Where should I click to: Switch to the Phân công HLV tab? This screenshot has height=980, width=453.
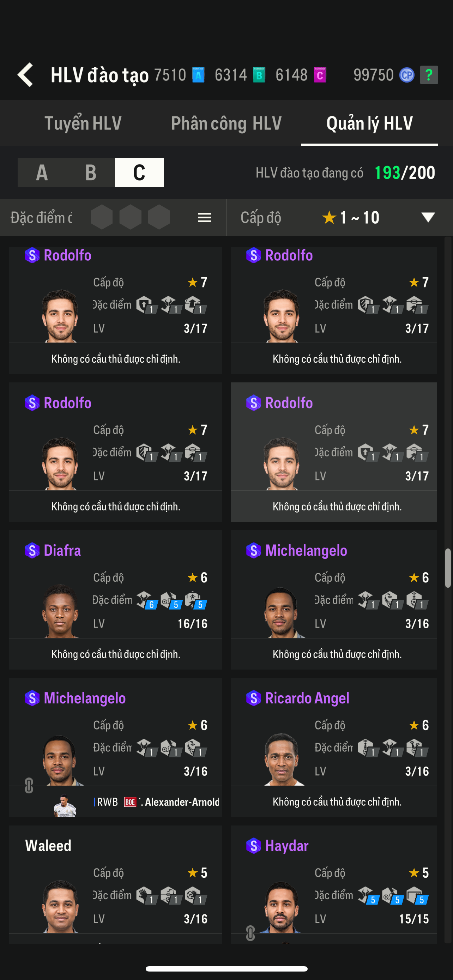pos(226,123)
